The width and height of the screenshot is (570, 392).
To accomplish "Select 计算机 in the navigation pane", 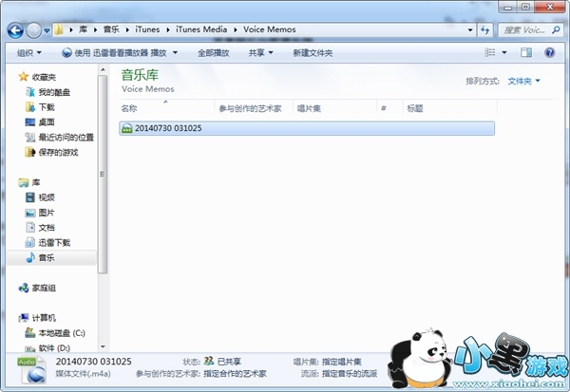I will (44, 318).
